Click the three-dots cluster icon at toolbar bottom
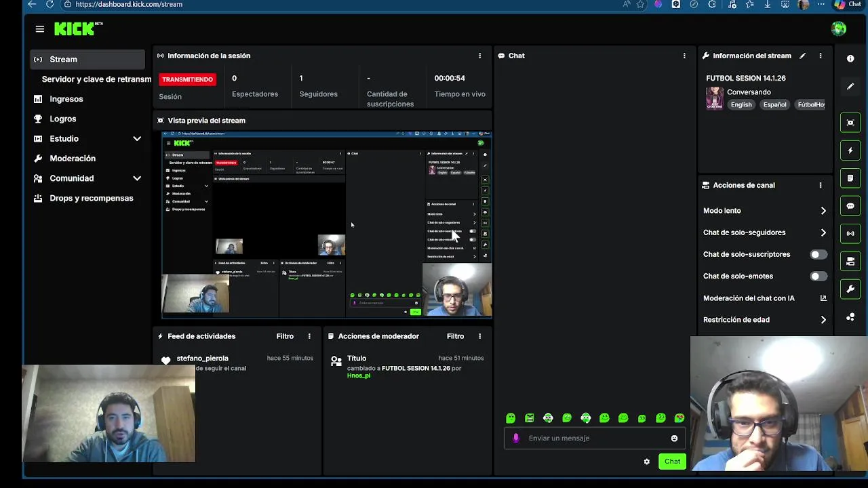 tap(850, 317)
